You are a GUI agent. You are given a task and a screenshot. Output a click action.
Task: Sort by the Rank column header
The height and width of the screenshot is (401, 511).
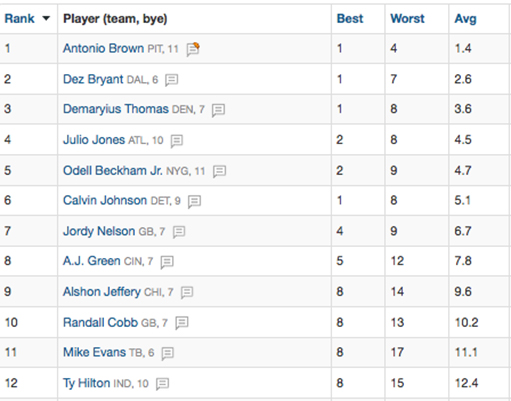19,19
